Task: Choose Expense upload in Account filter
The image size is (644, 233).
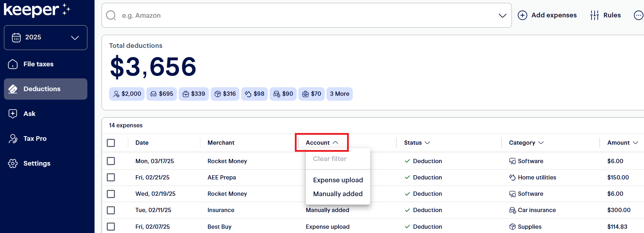Action: click(x=338, y=180)
